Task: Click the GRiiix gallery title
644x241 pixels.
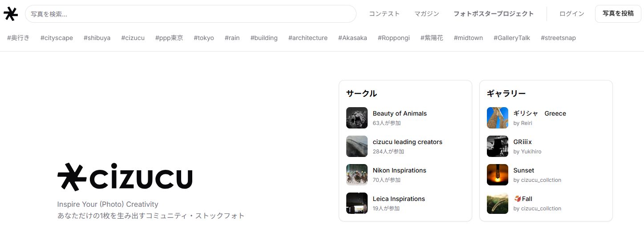Action: [x=522, y=142]
